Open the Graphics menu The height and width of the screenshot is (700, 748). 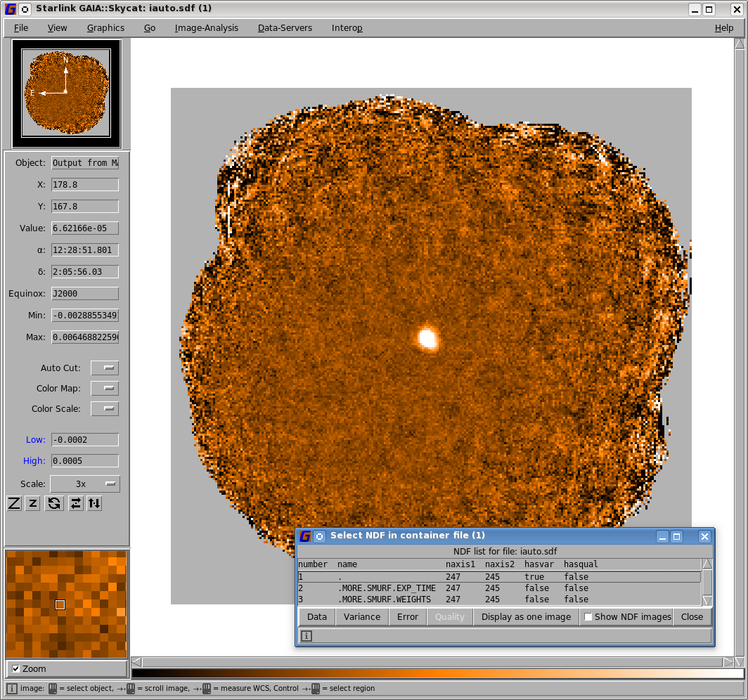pyautogui.click(x=105, y=28)
